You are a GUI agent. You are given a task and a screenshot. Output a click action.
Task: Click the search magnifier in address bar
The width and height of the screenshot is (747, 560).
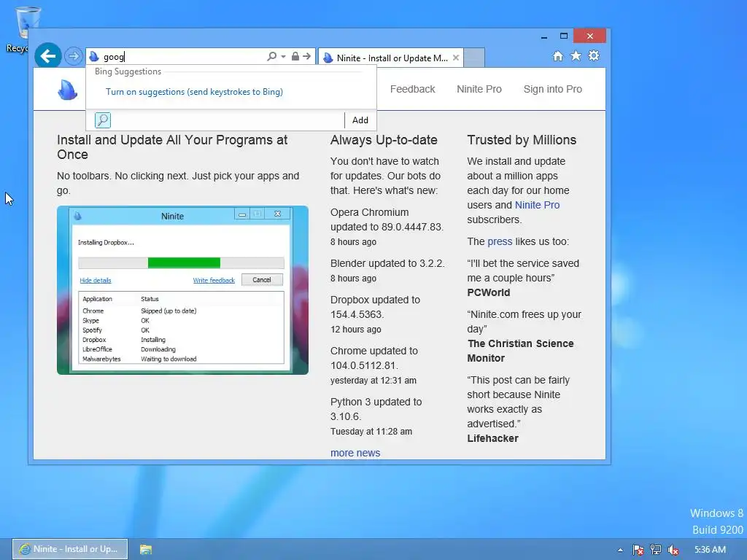(271, 56)
